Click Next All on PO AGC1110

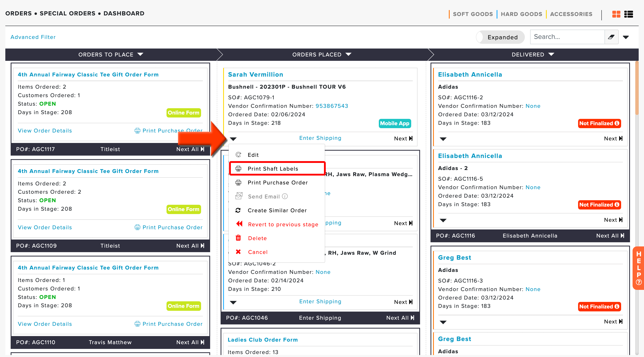(x=190, y=342)
